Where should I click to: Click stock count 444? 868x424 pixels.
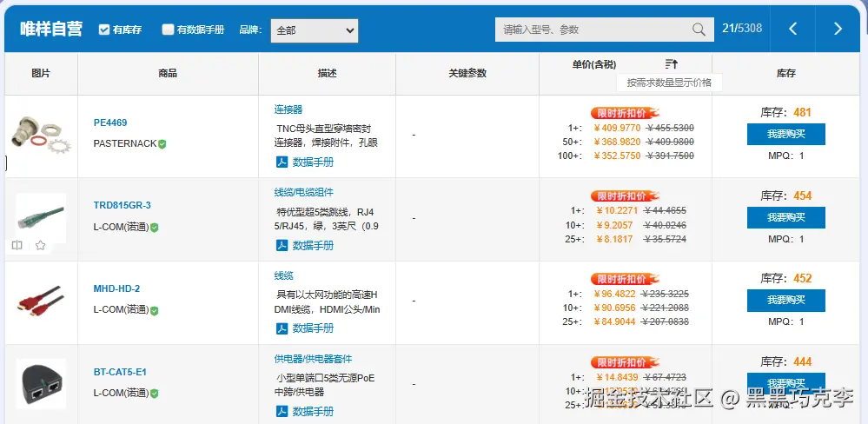point(802,362)
